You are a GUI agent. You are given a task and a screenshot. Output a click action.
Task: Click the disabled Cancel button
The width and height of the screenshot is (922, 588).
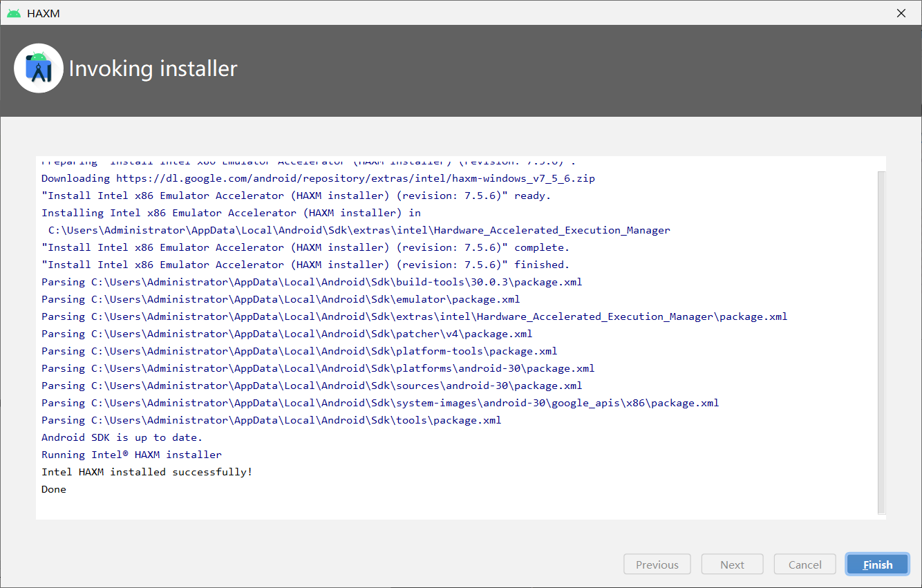pos(805,565)
